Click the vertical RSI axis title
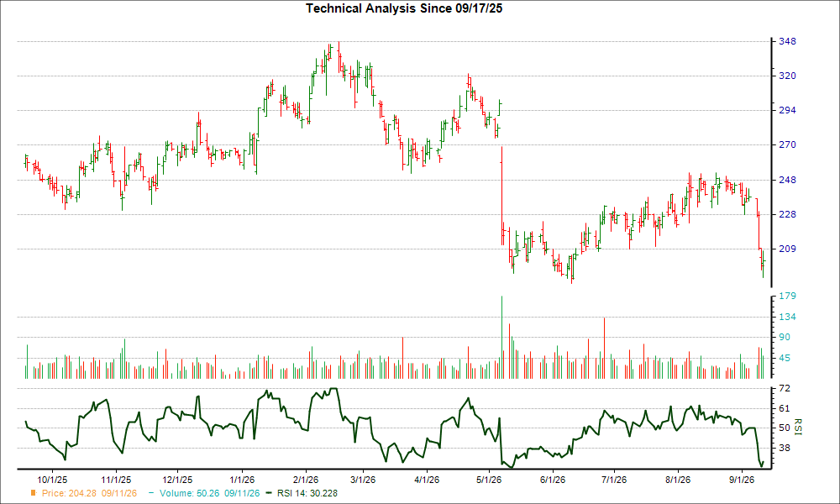The image size is (840, 504). [x=798, y=427]
